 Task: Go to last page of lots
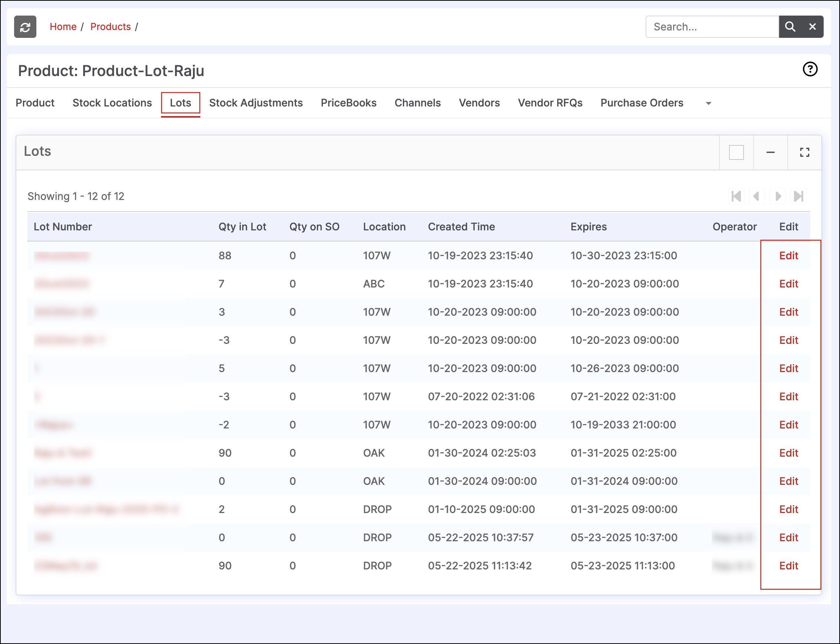798,196
